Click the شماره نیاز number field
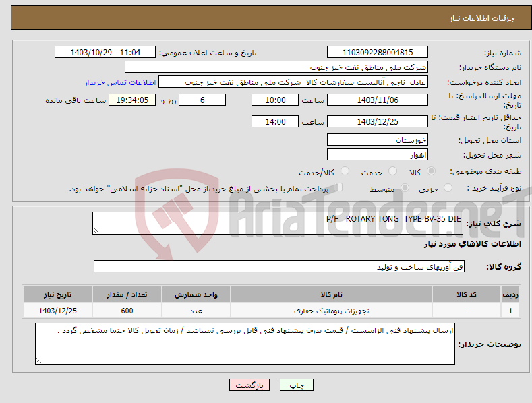The image size is (532, 403). 378,53
